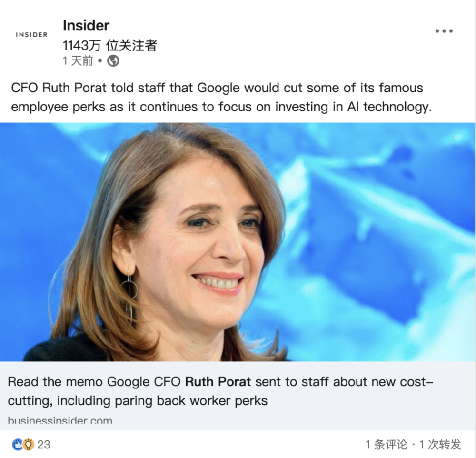Click bold 'Ruth Porat' in article headline
This screenshot has width=476, height=458.
pyautogui.click(x=218, y=382)
